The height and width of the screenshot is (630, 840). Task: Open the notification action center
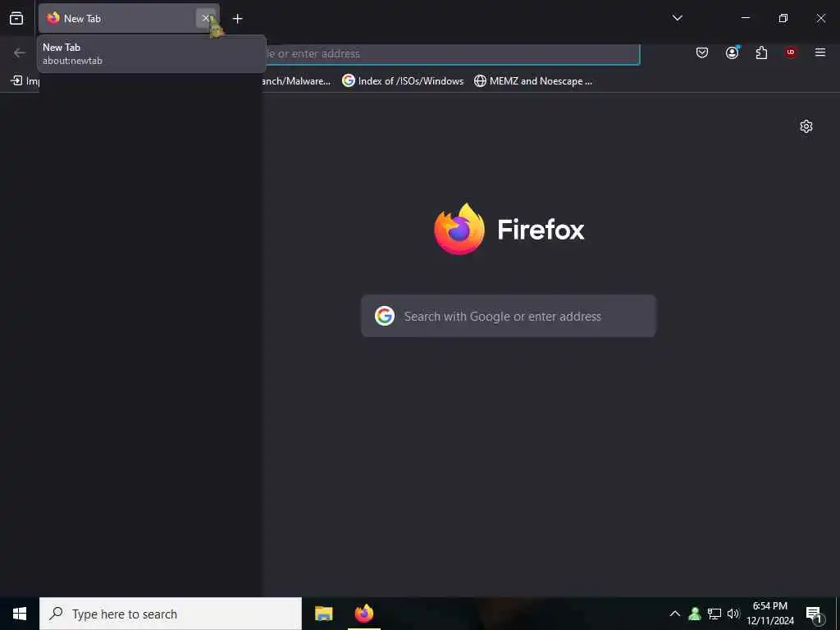(x=815, y=614)
